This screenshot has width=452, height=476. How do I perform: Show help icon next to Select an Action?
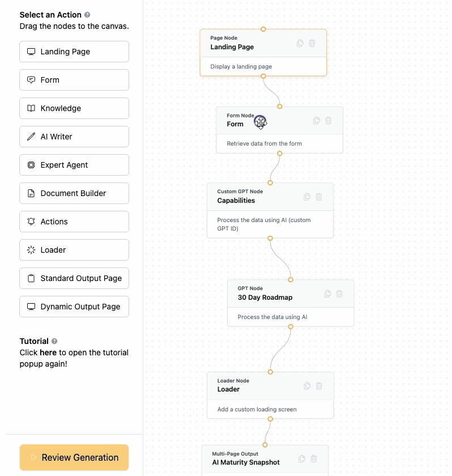tap(87, 15)
